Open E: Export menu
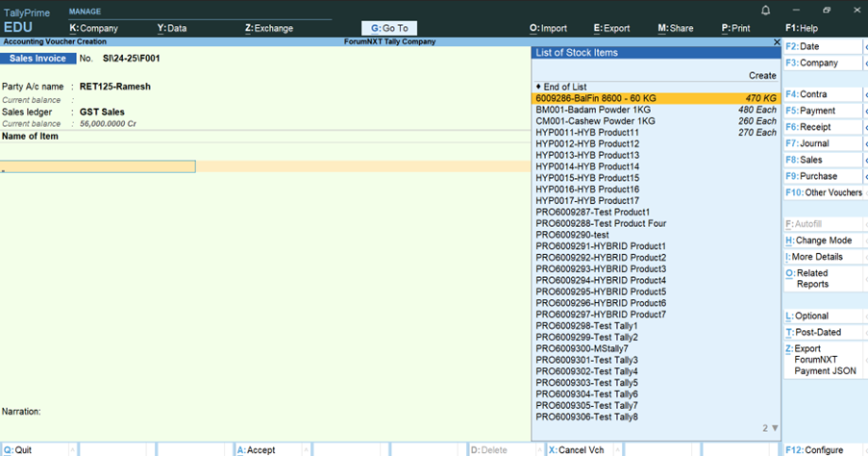868x456 pixels. tap(611, 28)
